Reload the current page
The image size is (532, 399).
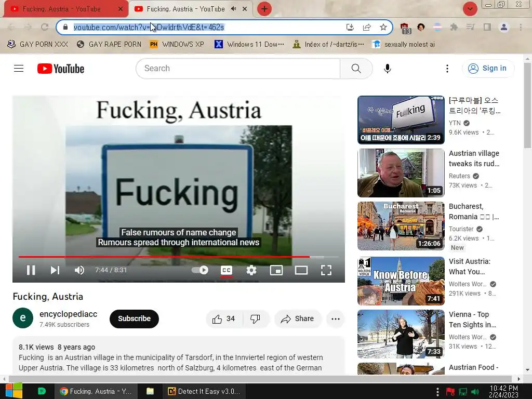click(x=45, y=27)
